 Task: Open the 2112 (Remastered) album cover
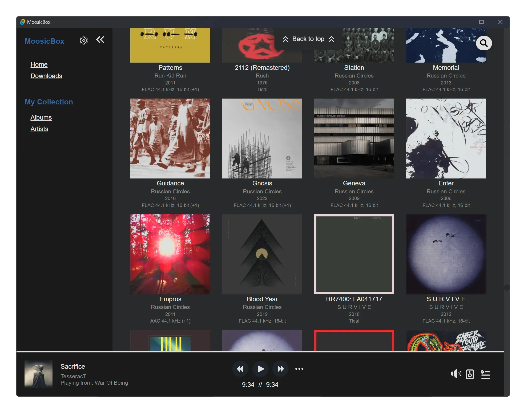(262, 45)
